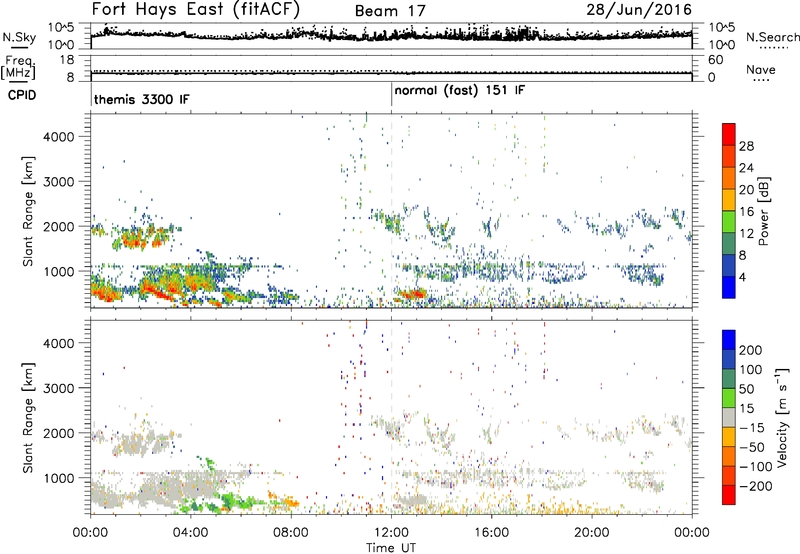Click the "100" Velocity scale value
800x554 pixels.
pyautogui.click(x=751, y=369)
